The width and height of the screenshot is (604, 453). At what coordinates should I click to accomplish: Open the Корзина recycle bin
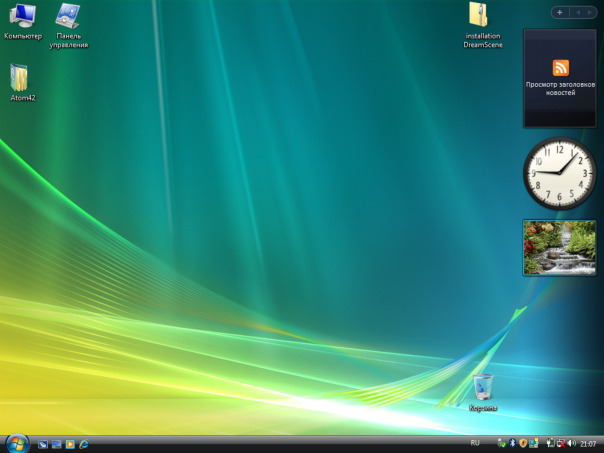pos(483,388)
